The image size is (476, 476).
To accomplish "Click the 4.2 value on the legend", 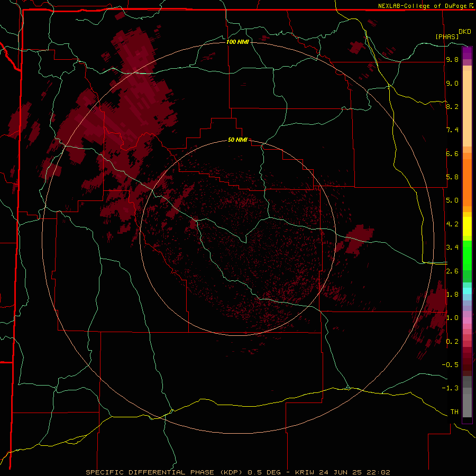I will pyautogui.click(x=452, y=224).
